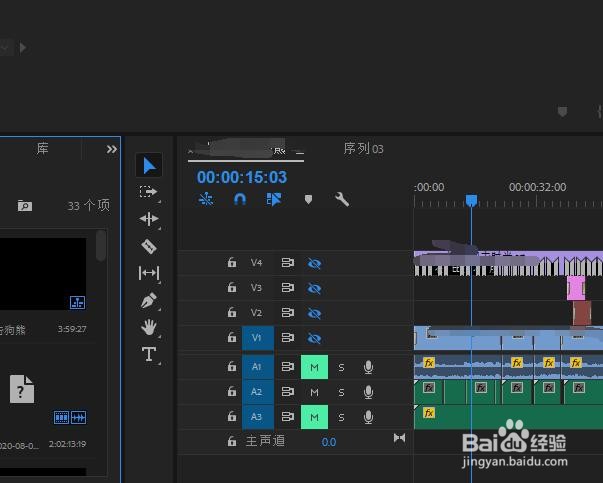Toggle sync lock on A3 track
603x483 pixels.
pyautogui.click(x=288, y=417)
